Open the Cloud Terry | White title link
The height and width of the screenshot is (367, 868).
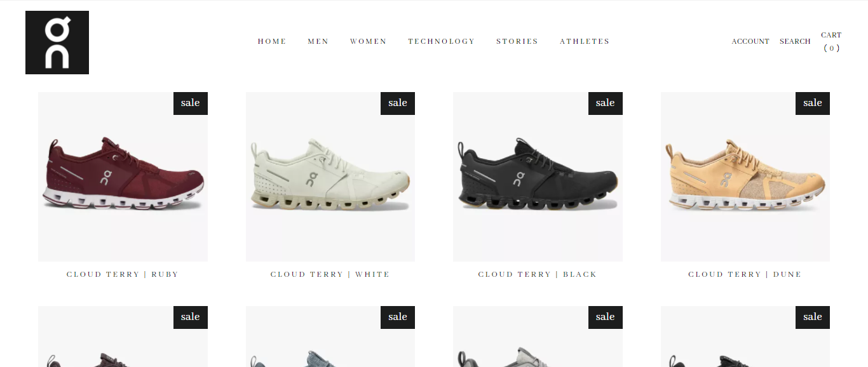(330, 274)
